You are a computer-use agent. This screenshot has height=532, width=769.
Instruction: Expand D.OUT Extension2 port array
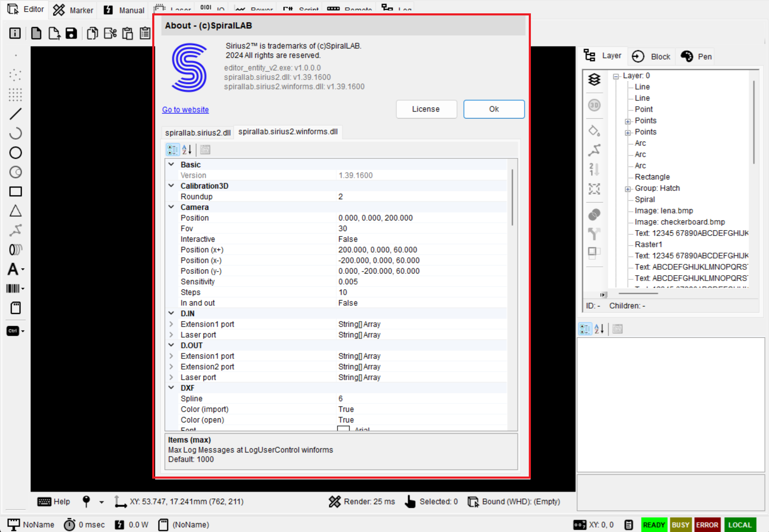coord(171,366)
